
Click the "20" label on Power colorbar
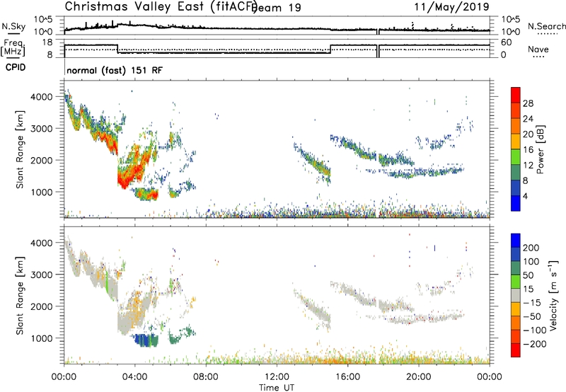[528, 134]
